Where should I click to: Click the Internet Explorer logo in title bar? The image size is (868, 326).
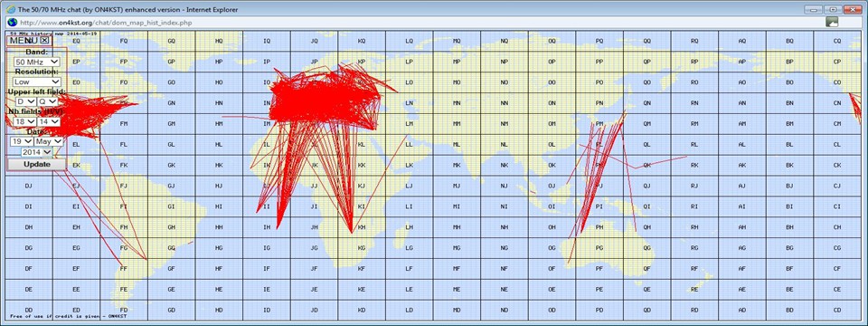point(10,9)
